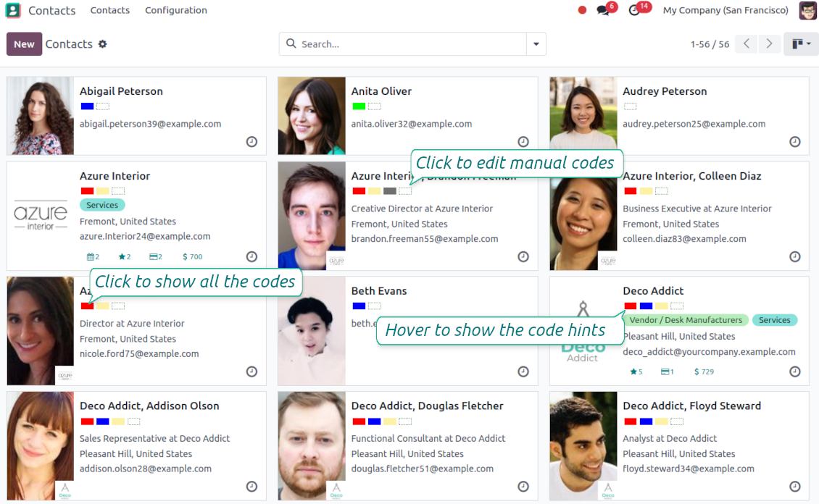Click Creative Director at Azure Interior text
This screenshot has width=819, height=504.
[422, 208]
